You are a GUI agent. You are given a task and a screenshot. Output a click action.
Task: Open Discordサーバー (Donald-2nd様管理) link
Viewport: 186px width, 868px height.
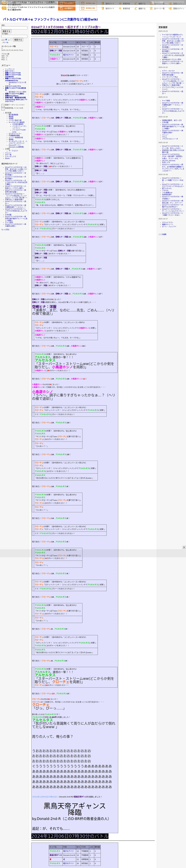coord(16,146)
